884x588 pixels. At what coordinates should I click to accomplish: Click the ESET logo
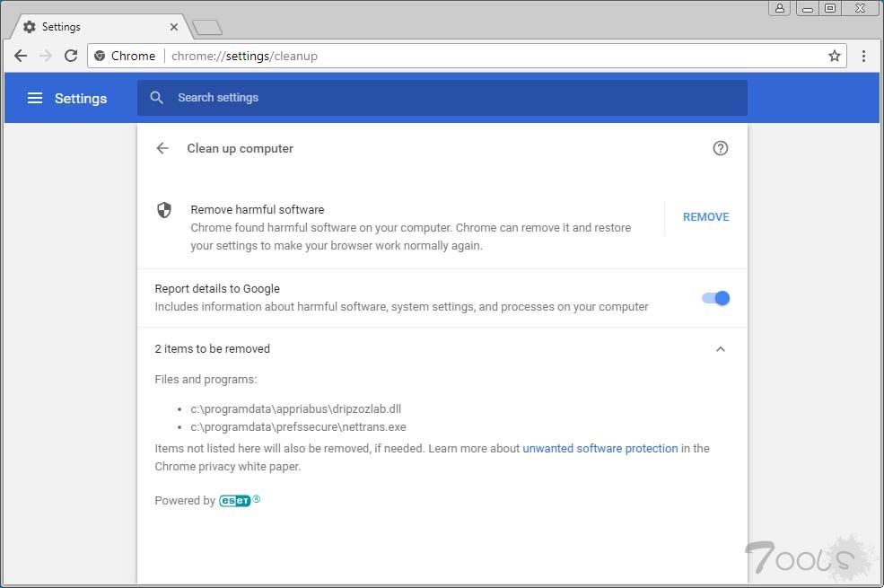coord(234,501)
